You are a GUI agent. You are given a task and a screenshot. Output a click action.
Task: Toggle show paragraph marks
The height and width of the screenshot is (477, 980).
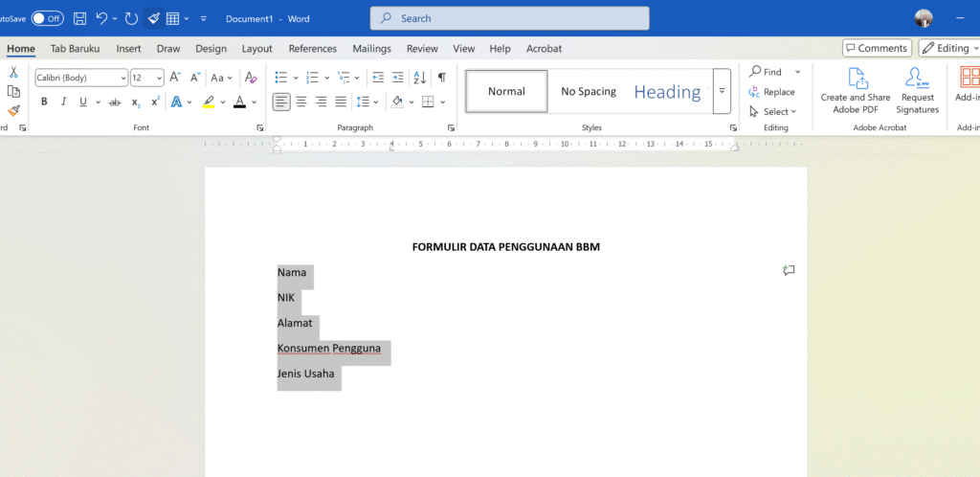442,78
